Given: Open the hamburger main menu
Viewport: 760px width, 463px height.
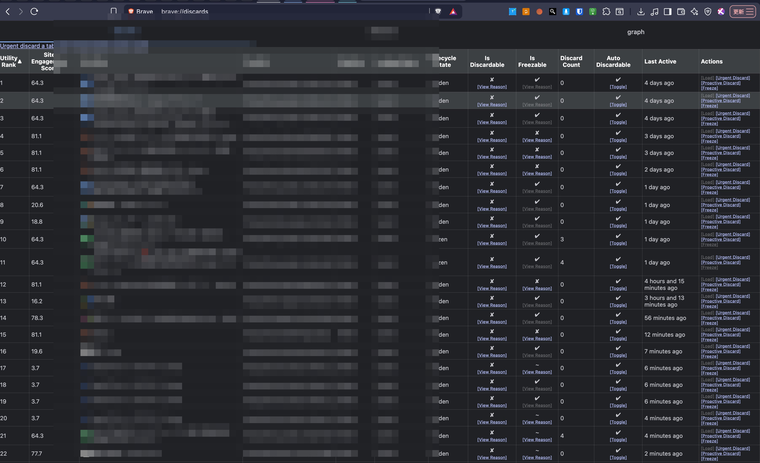Looking at the screenshot, I should tap(750, 12).
